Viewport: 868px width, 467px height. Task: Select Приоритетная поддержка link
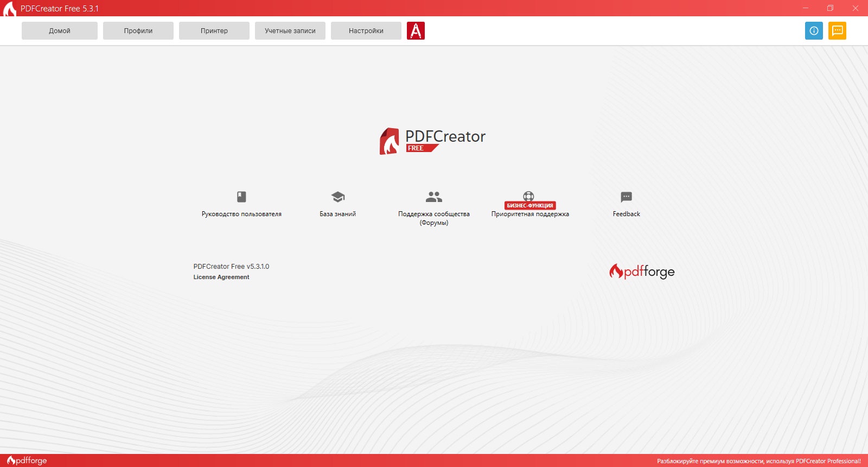pyautogui.click(x=530, y=214)
